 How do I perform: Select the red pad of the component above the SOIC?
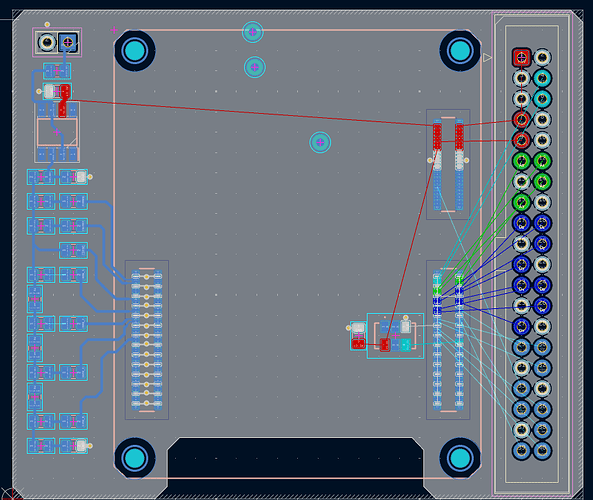coord(65,91)
